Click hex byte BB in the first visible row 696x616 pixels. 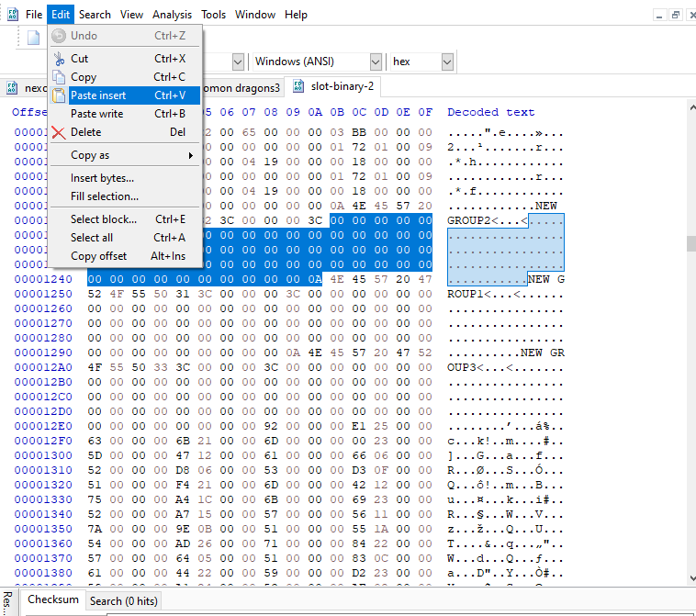pos(359,132)
